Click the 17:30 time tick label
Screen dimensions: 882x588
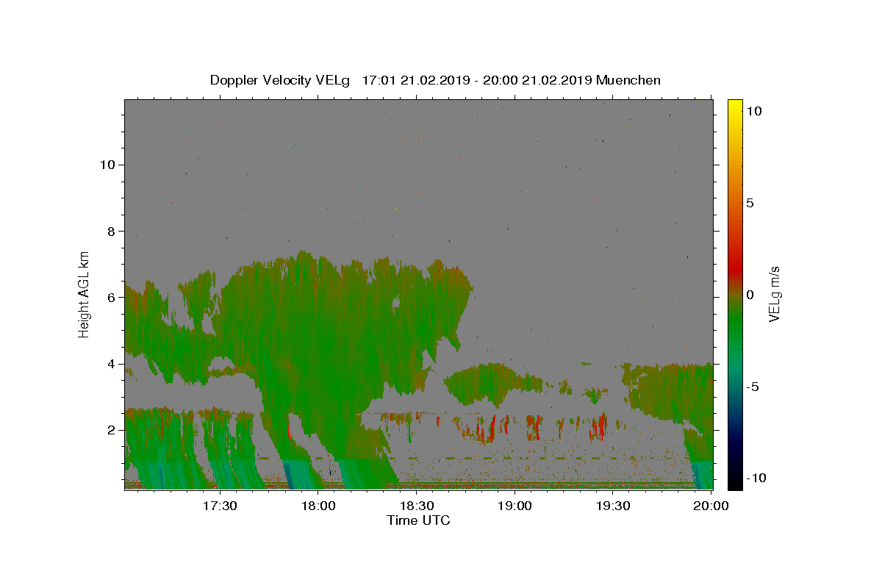point(220,506)
